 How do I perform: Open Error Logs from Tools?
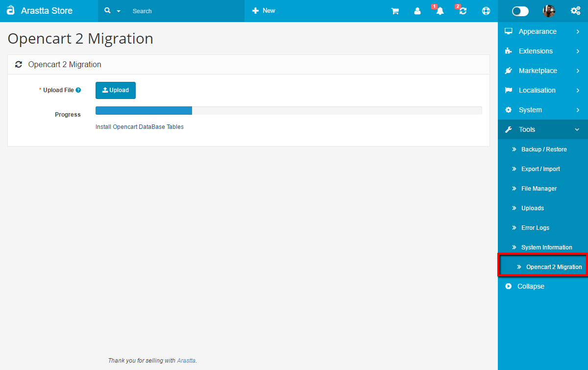pyautogui.click(x=535, y=227)
